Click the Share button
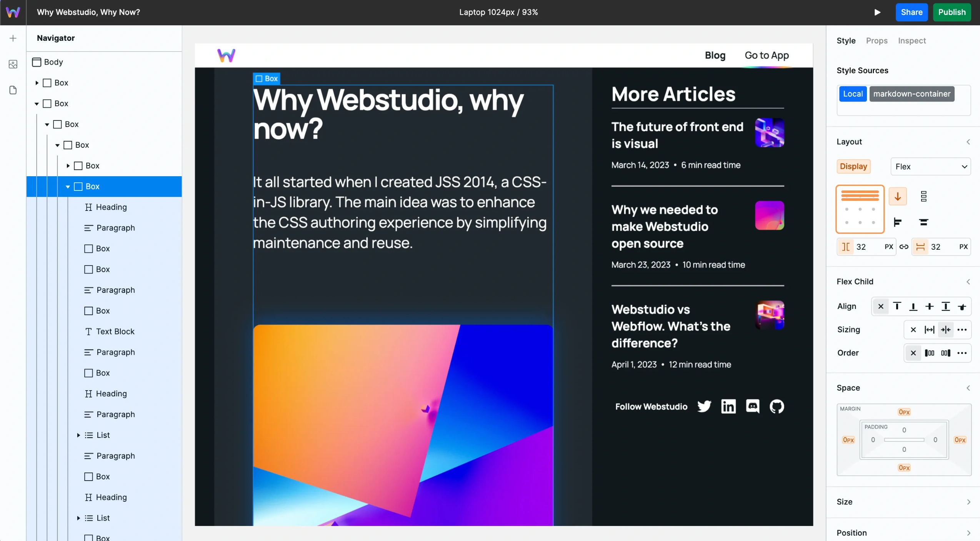Viewport: 980px width, 541px height. 912,12
